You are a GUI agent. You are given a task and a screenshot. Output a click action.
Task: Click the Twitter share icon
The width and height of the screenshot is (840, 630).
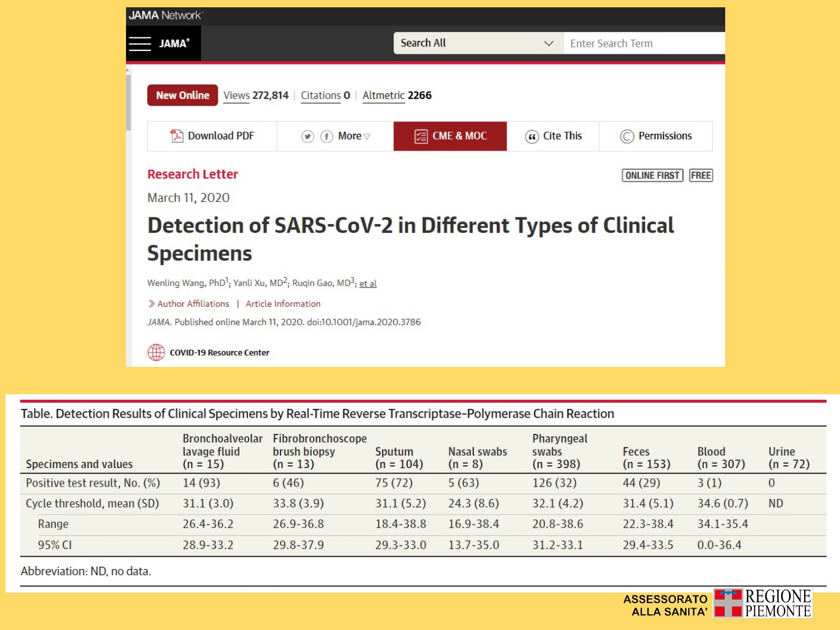307,137
